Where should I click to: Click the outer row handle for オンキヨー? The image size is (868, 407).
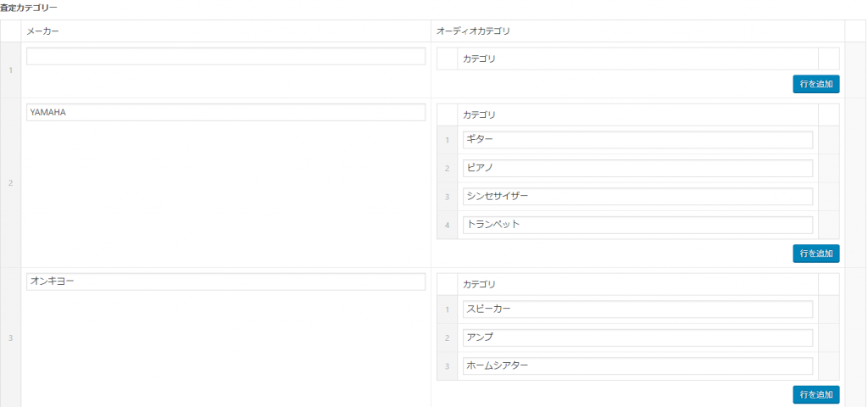(x=10, y=338)
